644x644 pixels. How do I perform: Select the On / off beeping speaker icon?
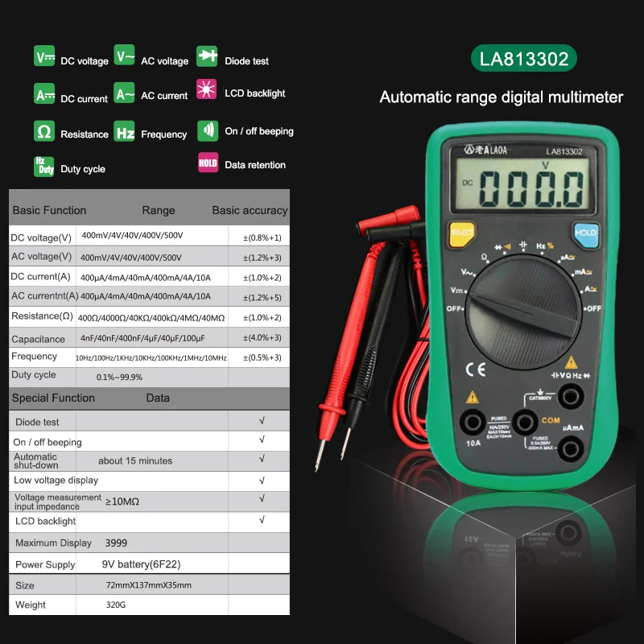point(208,130)
